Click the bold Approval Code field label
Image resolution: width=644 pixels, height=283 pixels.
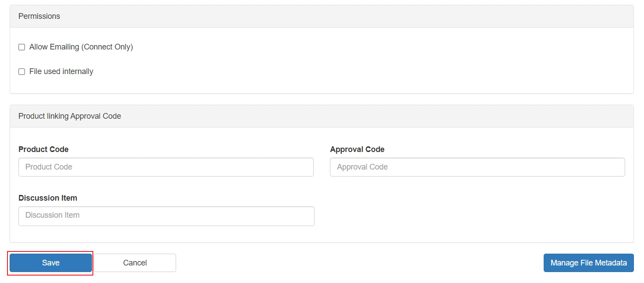point(357,149)
